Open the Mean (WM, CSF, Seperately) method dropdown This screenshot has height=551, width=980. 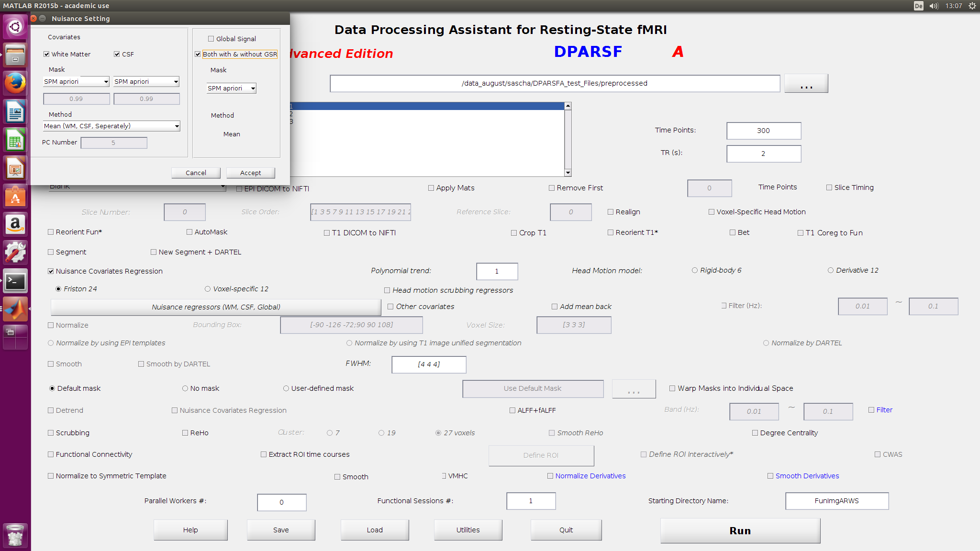111,126
